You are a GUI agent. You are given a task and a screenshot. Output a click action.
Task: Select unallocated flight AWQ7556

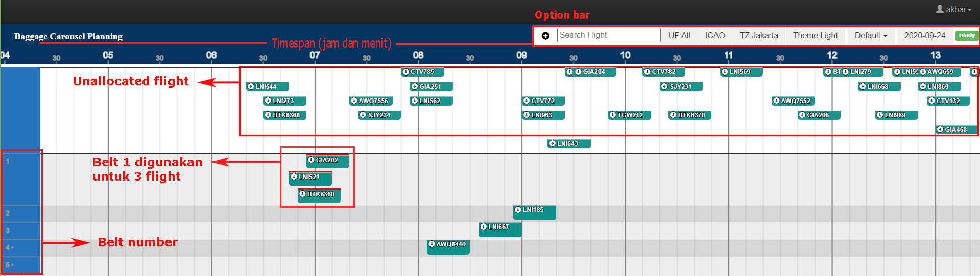click(371, 101)
